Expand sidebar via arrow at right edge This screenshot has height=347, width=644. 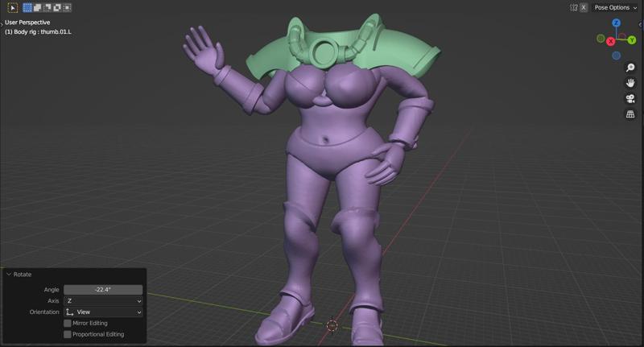(x=641, y=25)
